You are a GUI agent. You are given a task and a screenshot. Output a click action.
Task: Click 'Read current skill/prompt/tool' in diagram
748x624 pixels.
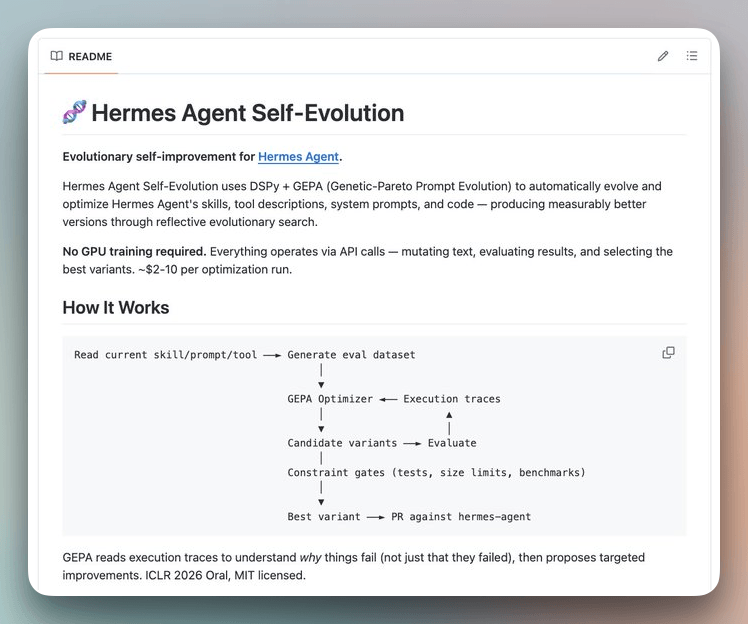tap(166, 355)
